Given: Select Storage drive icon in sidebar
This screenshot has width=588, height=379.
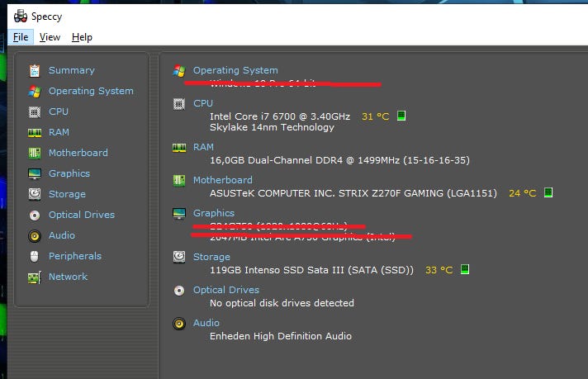Looking at the screenshot, I should click(x=35, y=194).
